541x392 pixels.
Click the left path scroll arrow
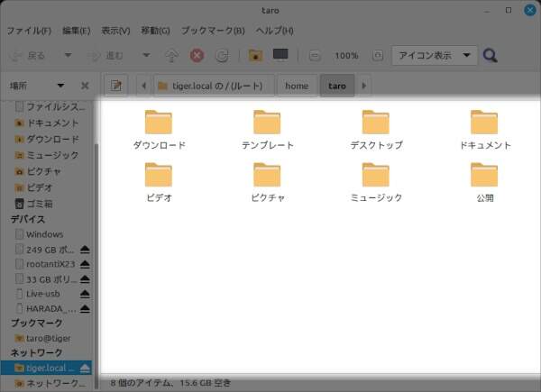(x=144, y=86)
